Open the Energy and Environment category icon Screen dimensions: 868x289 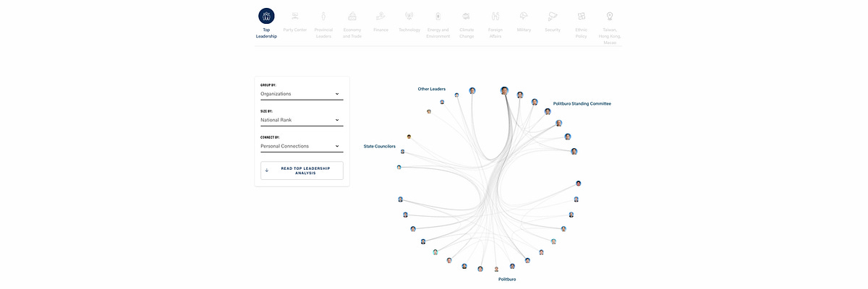pyautogui.click(x=438, y=16)
